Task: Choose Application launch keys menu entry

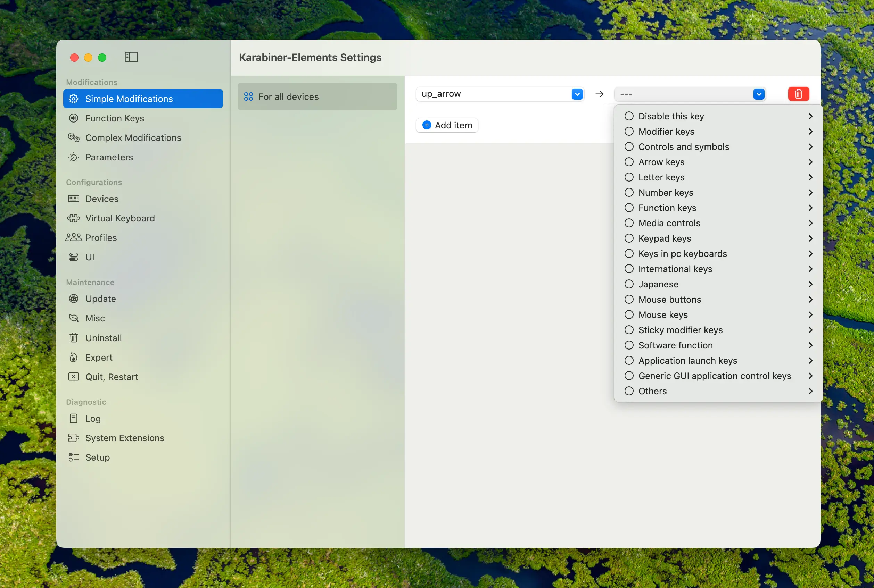Action: click(718, 360)
